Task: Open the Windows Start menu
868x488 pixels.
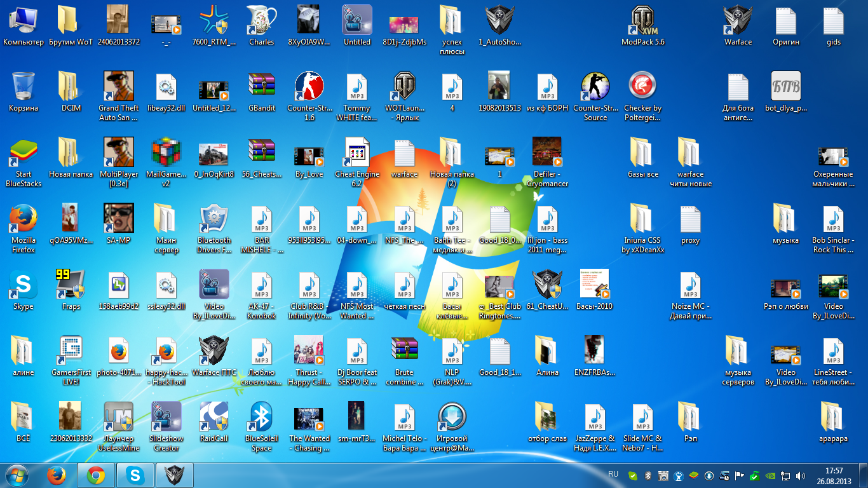Action: coord(17,475)
